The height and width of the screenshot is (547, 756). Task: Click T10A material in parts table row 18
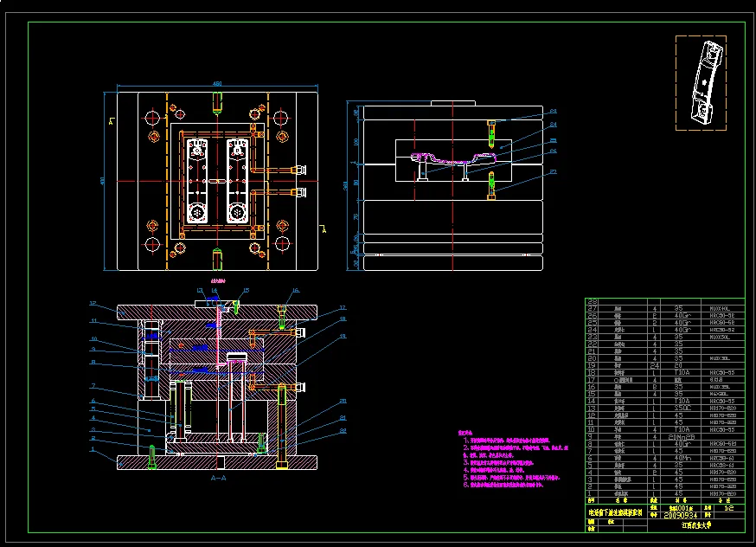pyautogui.click(x=681, y=373)
